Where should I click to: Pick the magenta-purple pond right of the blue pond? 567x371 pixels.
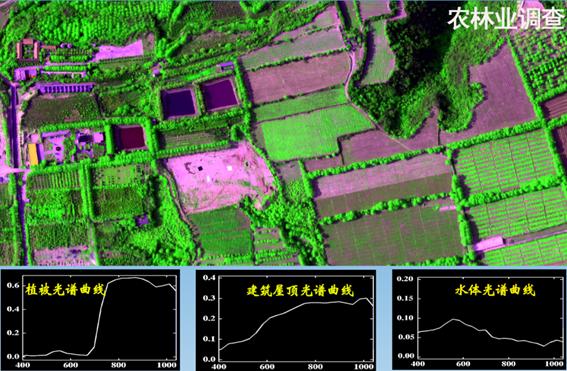(219, 94)
